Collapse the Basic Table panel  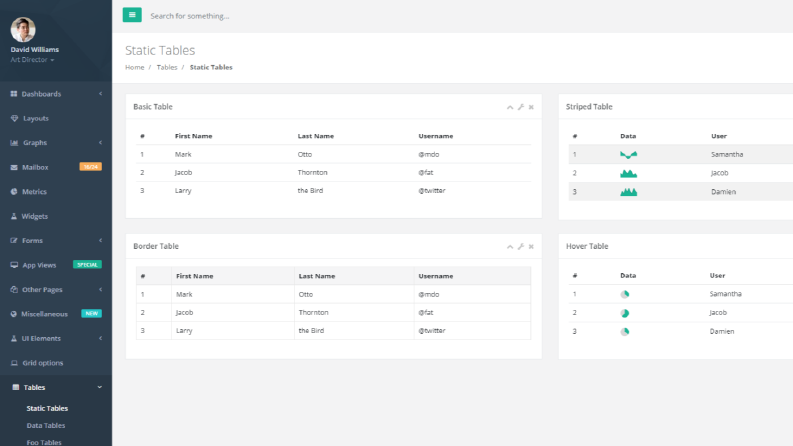510,107
